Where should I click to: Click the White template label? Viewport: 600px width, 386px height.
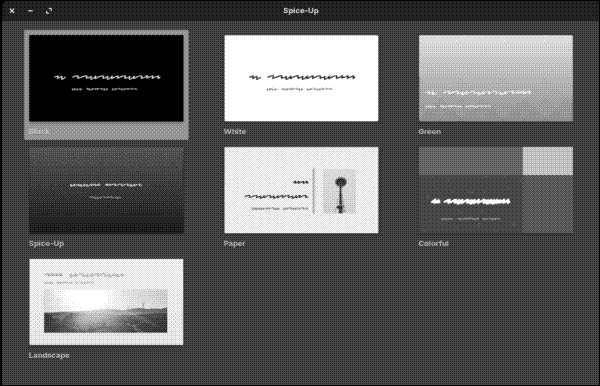pos(235,132)
